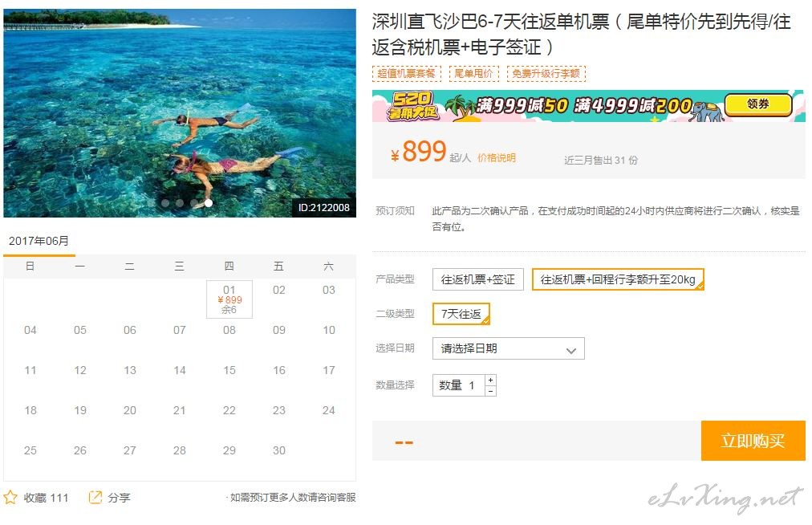This screenshot has height=525, width=812.
Task: Open the 价格说明 price explanation link
Action: 496,158
